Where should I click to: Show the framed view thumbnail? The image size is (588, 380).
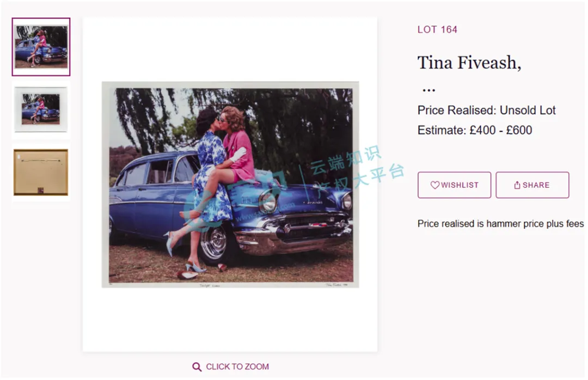click(x=41, y=109)
